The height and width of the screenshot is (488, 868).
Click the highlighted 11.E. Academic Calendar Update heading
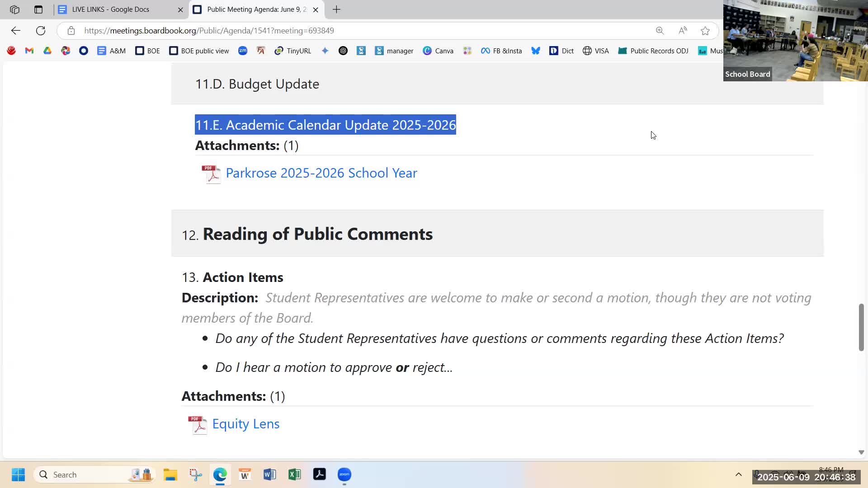click(x=325, y=125)
